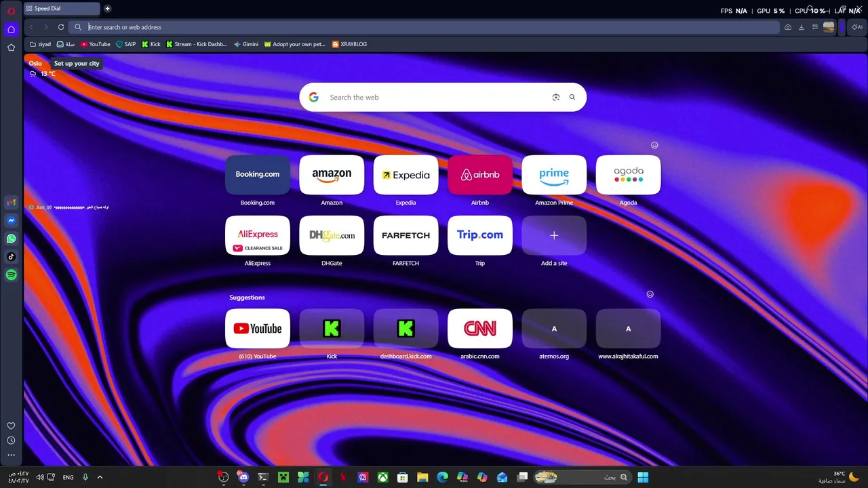Open the Amazon Prime speed dial tile

click(x=554, y=175)
